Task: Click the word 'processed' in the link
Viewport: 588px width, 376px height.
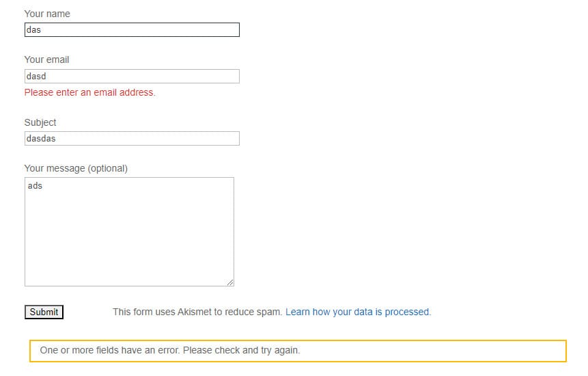Action: click(x=407, y=312)
